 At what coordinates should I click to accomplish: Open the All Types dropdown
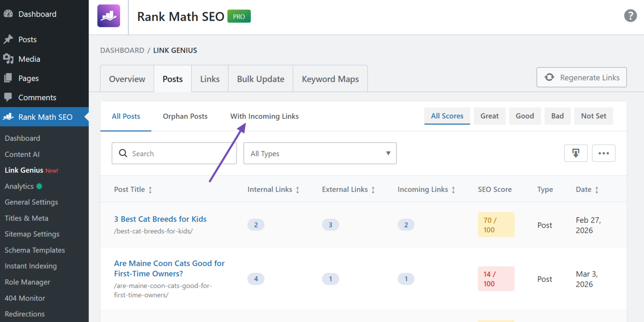tap(320, 153)
